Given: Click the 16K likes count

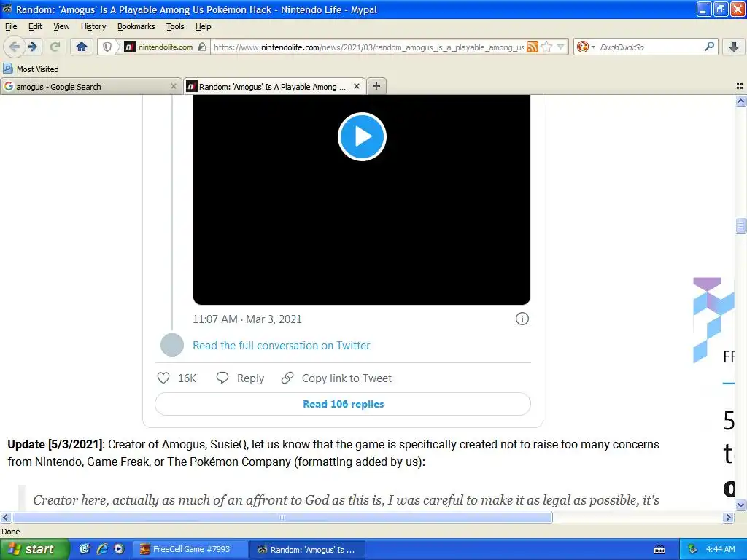Looking at the screenshot, I should pos(187,378).
